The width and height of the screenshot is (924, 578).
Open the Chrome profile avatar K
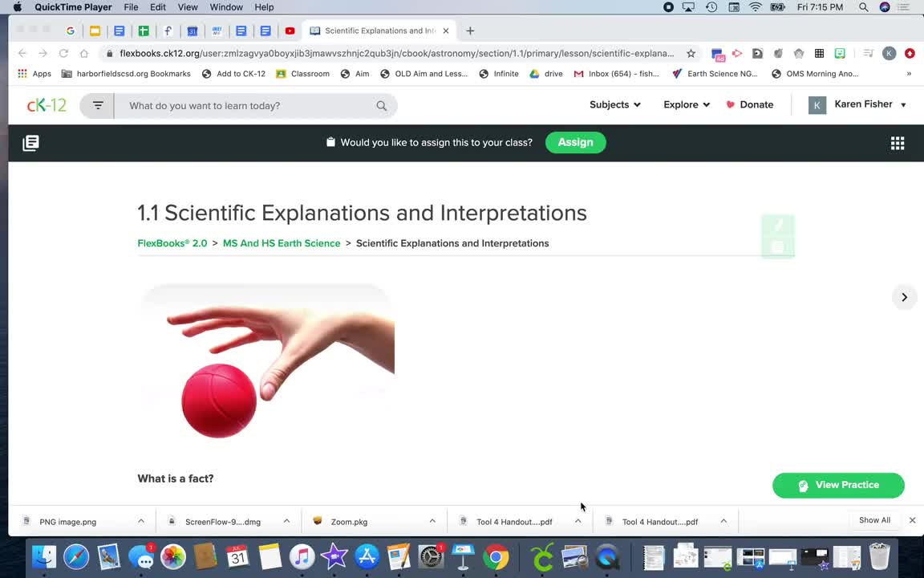pos(889,53)
